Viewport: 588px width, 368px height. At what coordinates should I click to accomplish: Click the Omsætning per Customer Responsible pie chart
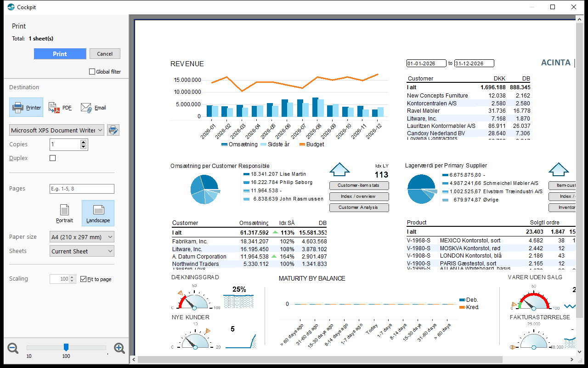tap(204, 189)
